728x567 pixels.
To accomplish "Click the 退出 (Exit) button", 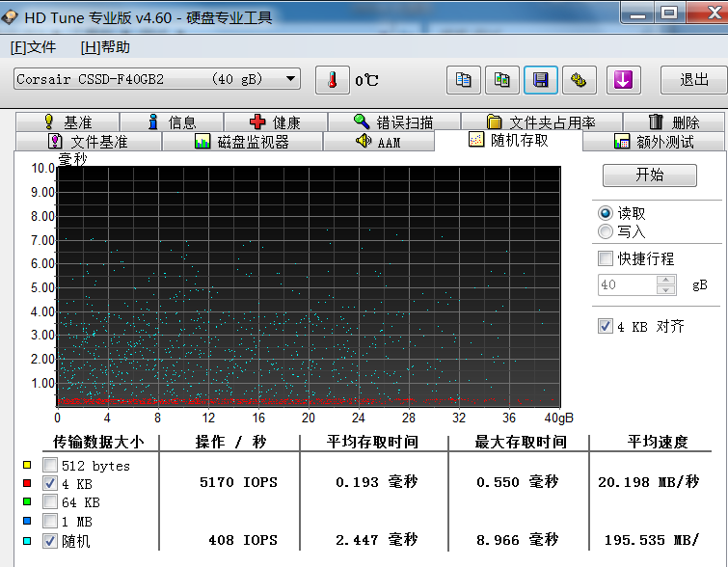I will [693, 80].
